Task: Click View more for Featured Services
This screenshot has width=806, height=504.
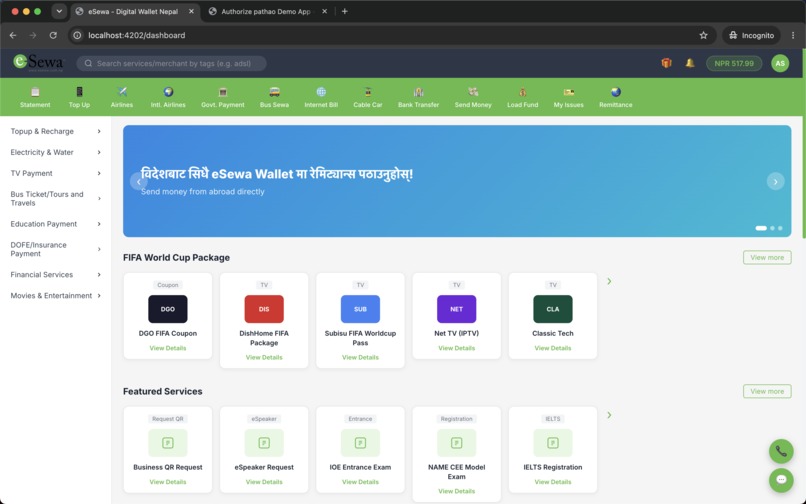Action: pos(767,391)
